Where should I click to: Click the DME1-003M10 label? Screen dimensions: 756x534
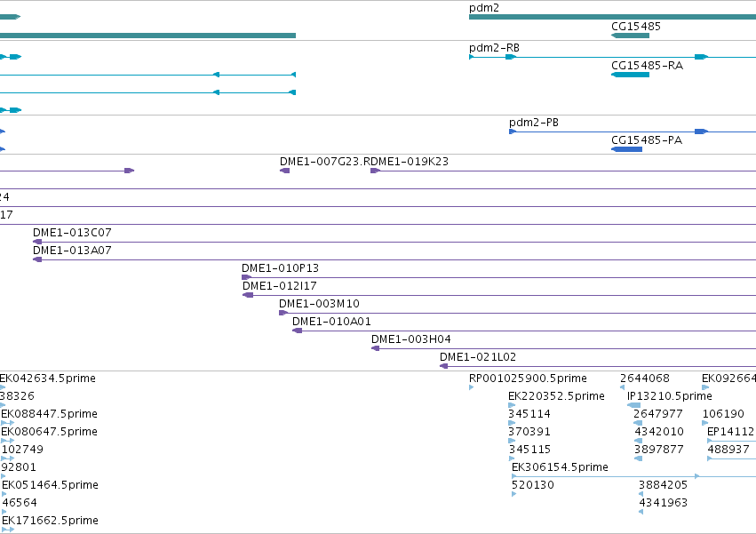[x=319, y=304]
